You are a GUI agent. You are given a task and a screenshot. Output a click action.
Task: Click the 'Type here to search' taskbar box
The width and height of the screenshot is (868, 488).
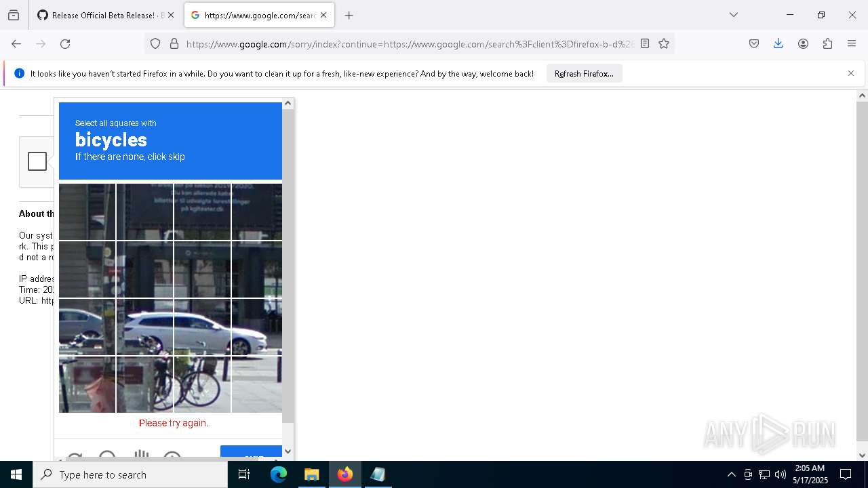[x=130, y=474]
